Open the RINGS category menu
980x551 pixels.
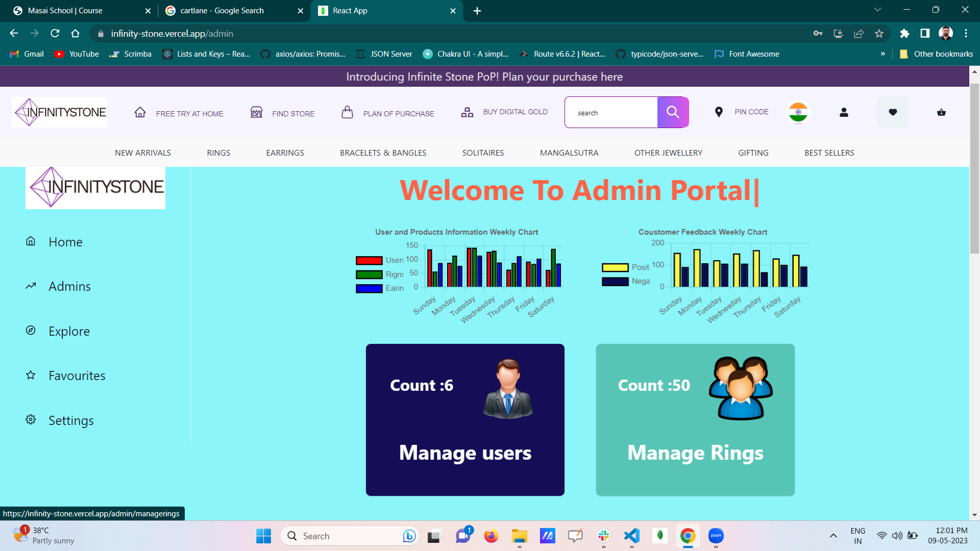tap(218, 153)
